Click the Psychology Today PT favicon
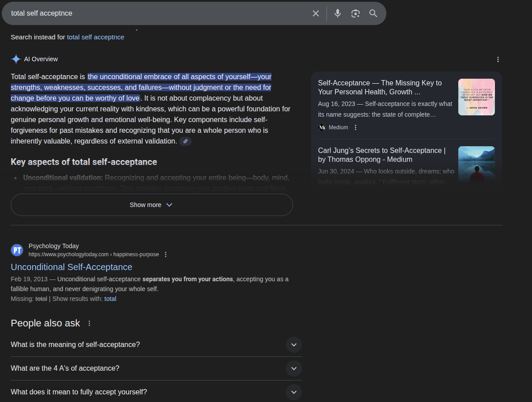 tap(17, 250)
